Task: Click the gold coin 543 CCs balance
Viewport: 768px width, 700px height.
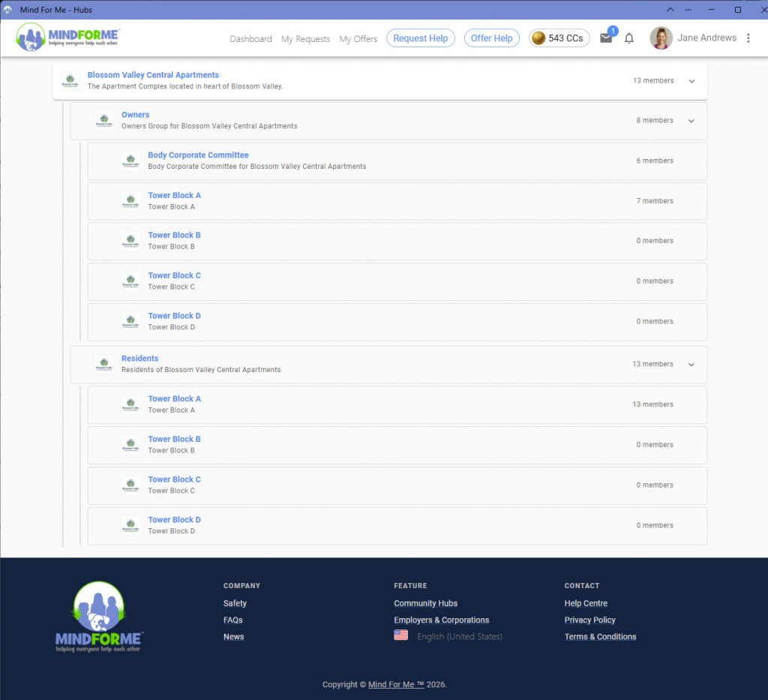Action: 559,38
